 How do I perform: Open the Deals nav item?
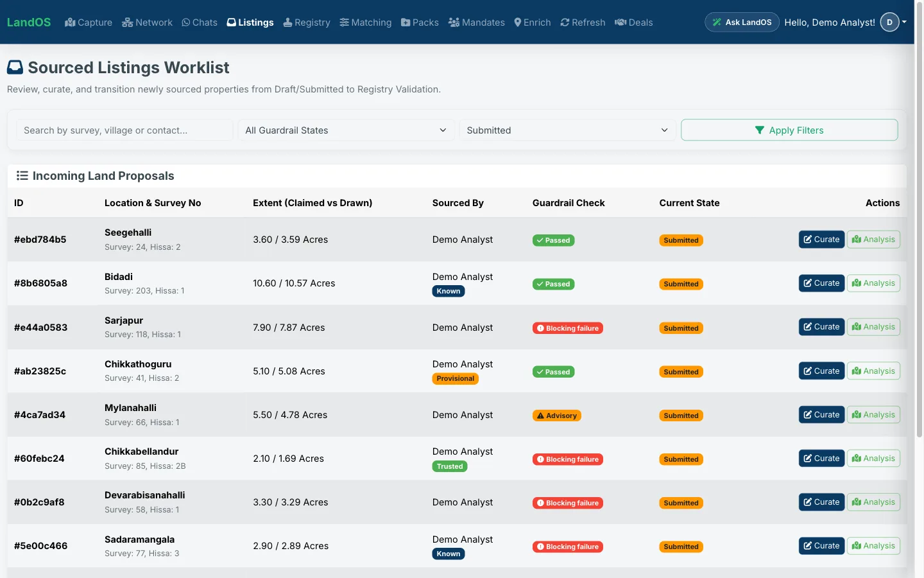click(x=634, y=22)
